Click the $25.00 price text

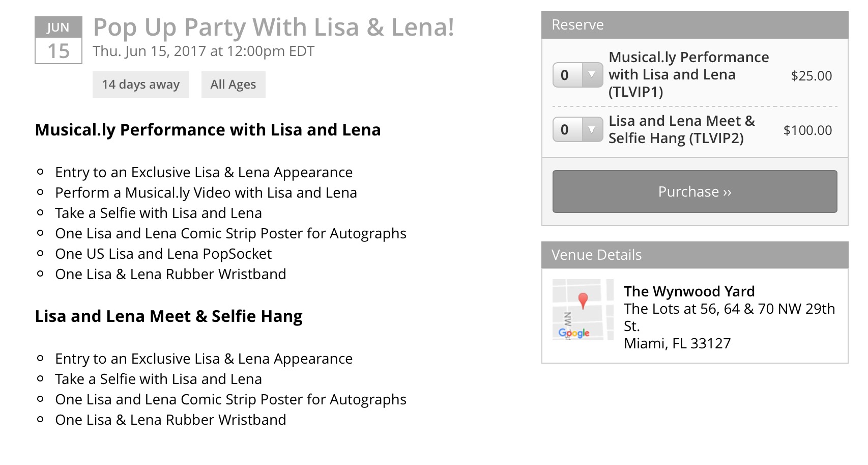click(x=812, y=76)
